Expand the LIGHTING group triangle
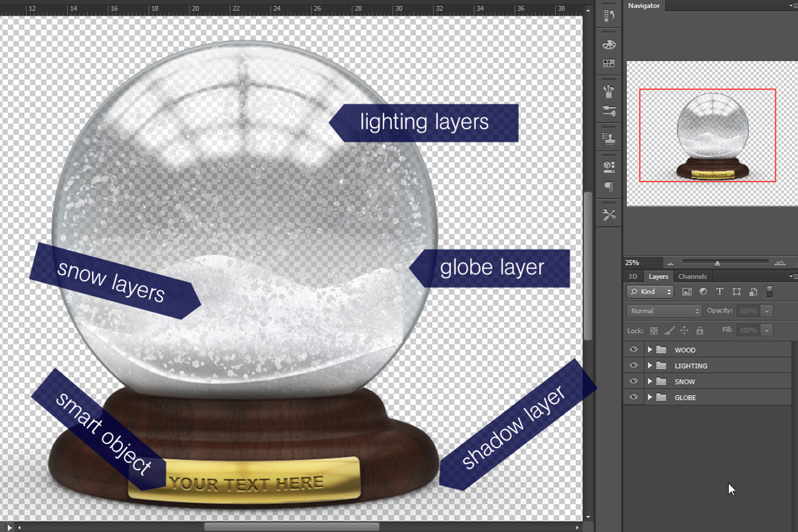 click(650, 366)
